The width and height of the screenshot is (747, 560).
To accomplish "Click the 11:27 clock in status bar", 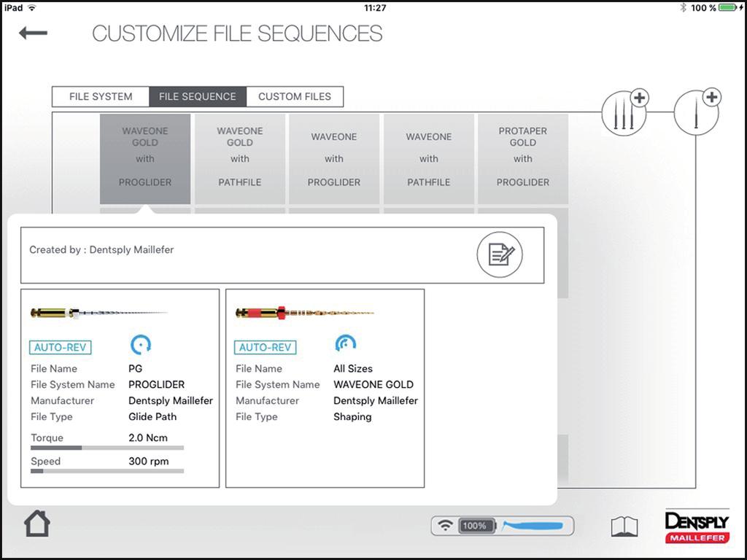I will click(x=375, y=7).
